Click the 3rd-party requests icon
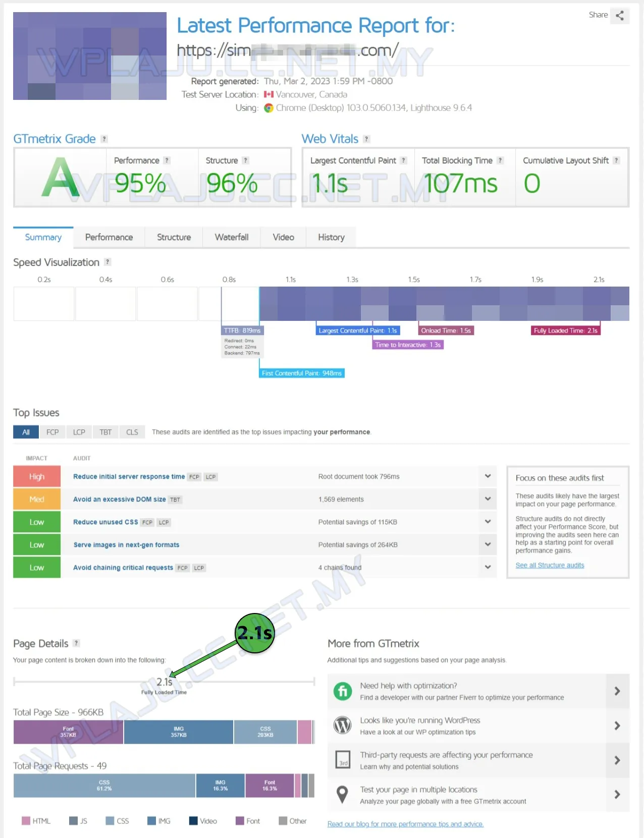This screenshot has width=644, height=838. pyautogui.click(x=343, y=760)
